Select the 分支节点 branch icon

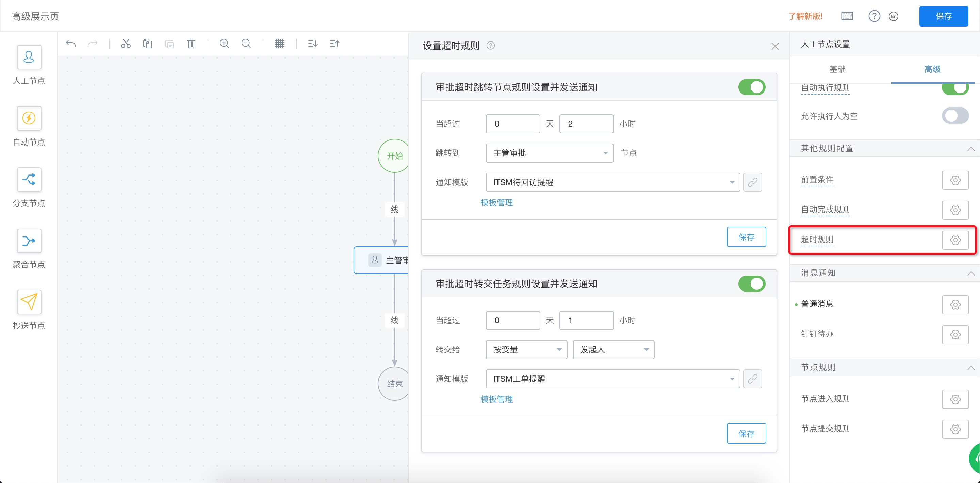point(29,180)
